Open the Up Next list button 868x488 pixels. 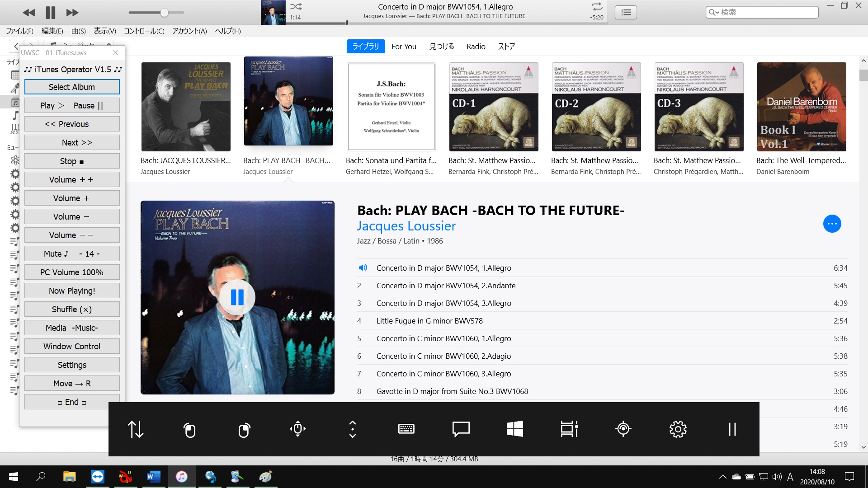click(x=626, y=12)
